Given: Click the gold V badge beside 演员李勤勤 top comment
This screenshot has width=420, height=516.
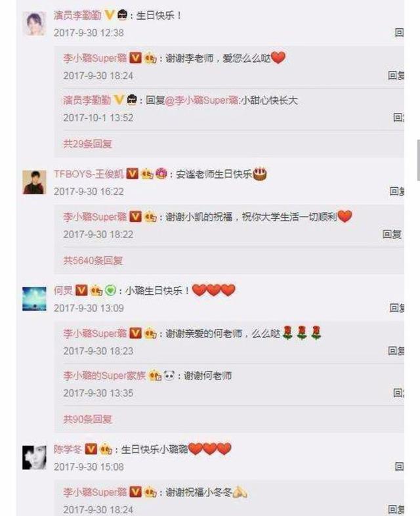Looking at the screenshot, I should pyautogui.click(x=110, y=15).
